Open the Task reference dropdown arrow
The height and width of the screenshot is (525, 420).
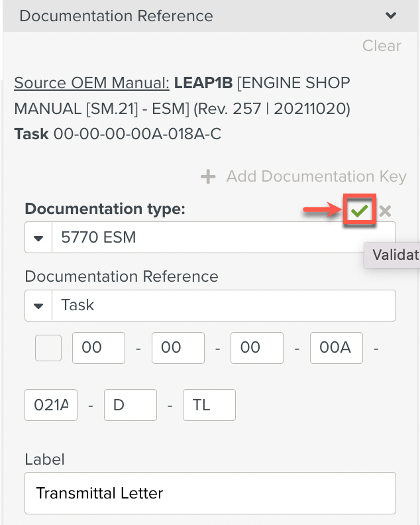(x=38, y=306)
